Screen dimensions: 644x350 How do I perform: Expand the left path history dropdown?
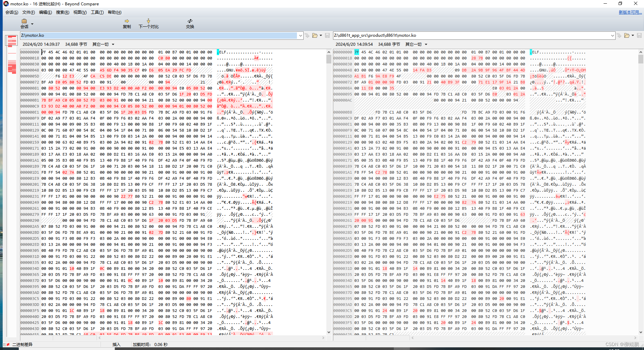[x=300, y=35]
